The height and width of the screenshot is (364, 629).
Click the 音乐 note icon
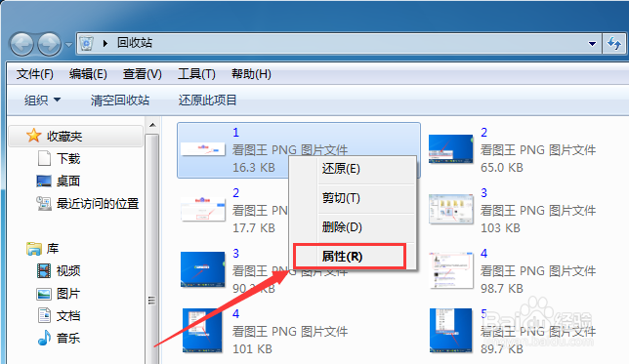click(x=44, y=338)
